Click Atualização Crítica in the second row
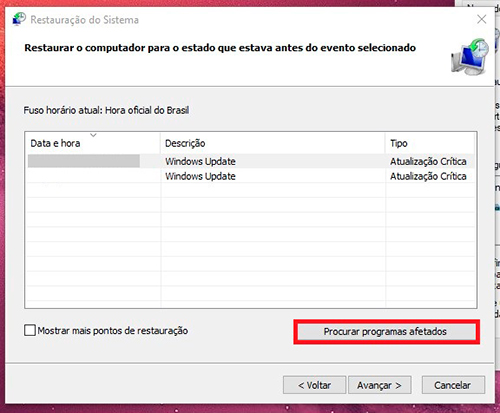500x413 pixels. [428, 176]
